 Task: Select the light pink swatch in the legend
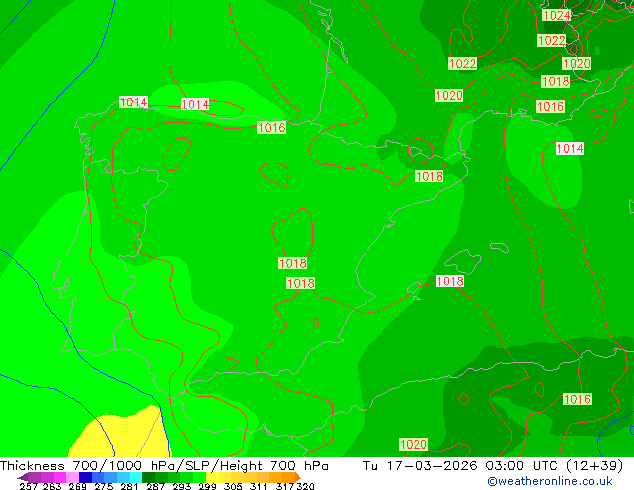pos(72,477)
